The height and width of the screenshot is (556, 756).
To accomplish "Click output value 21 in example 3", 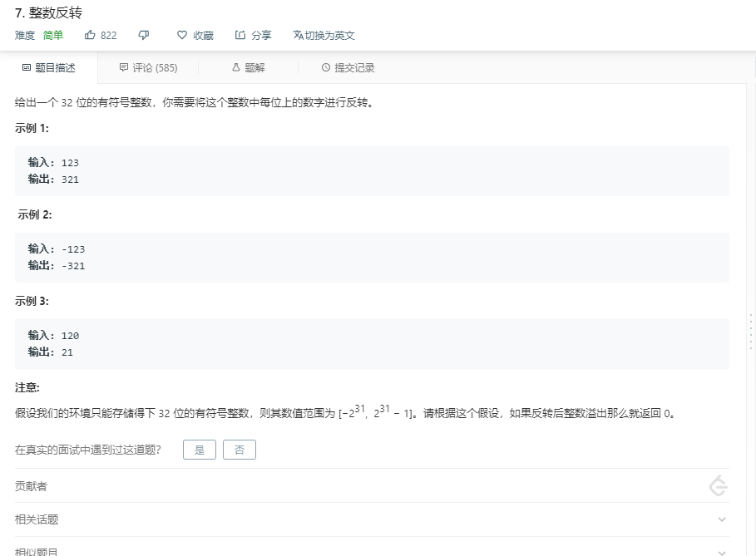I will (x=67, y=352).
